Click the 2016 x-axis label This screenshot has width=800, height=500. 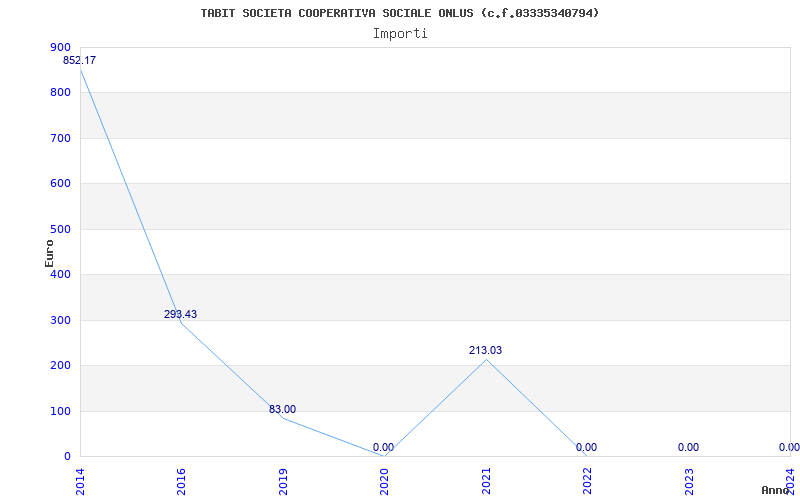click(x=181, y=482)
